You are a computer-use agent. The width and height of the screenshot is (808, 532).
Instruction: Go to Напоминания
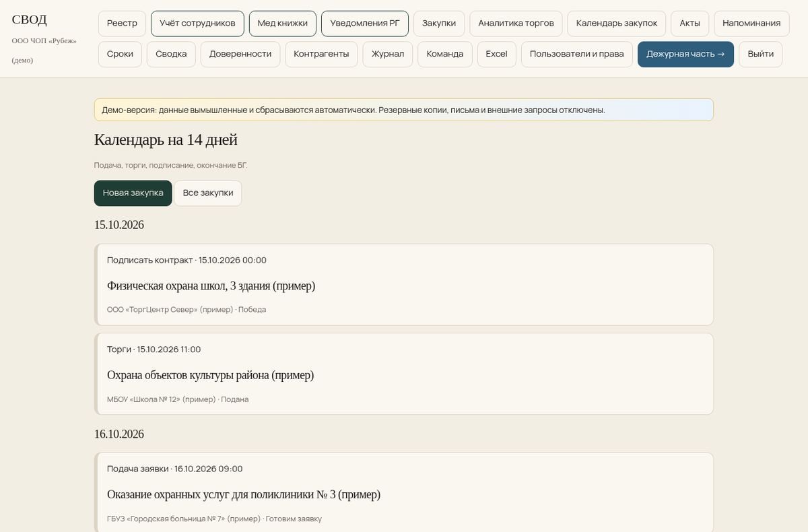click(x=751, y=24)
